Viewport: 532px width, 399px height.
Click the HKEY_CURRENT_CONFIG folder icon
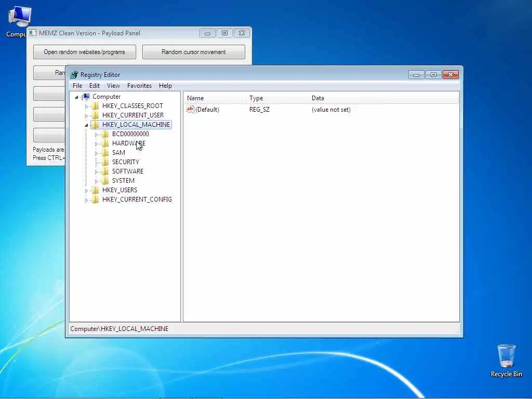[x=96, y=199]
